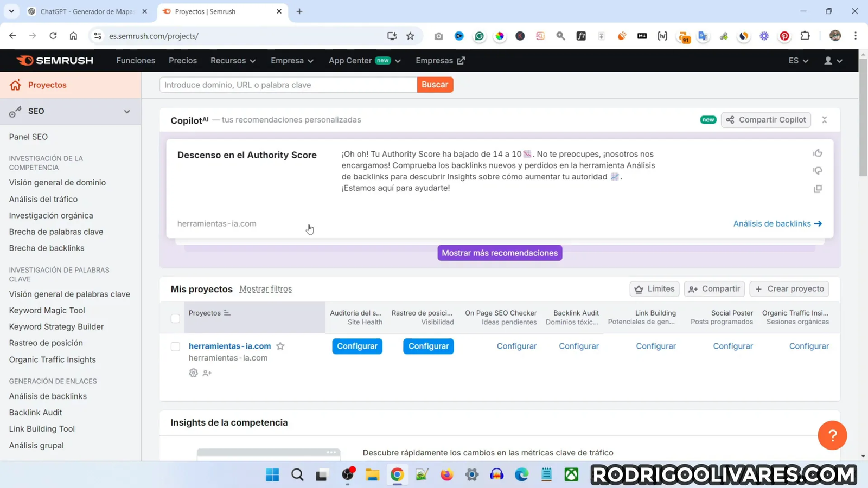Click the Crear proyecto button
The width and height of the screenshot is (868, 488).
(x=789, y=288)
